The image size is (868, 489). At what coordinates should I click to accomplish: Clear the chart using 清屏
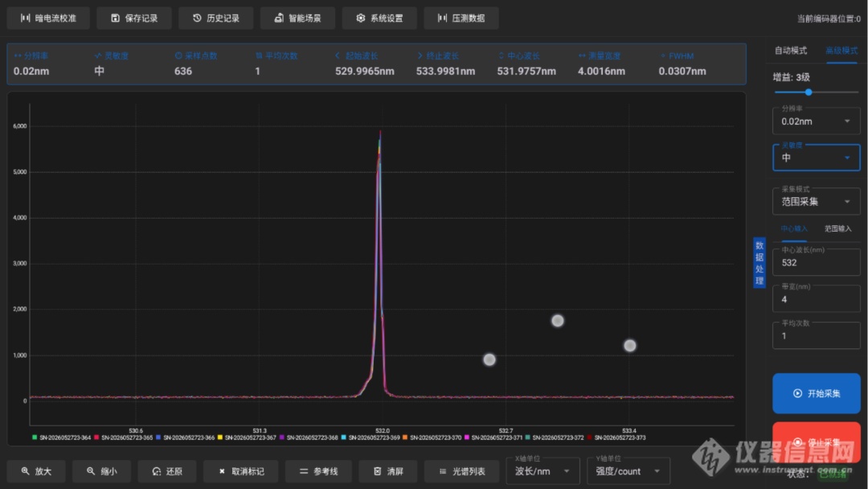coord(388,471)
